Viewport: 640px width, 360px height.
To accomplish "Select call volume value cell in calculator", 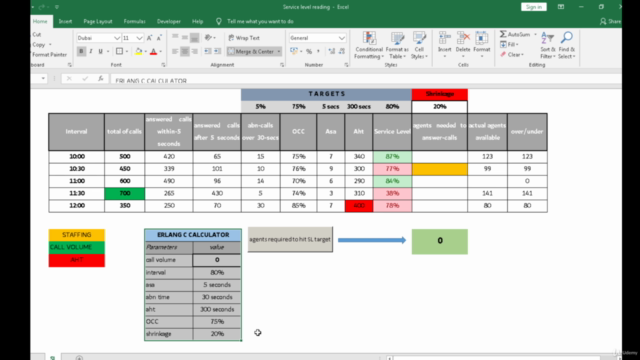I will click(217, 260).
